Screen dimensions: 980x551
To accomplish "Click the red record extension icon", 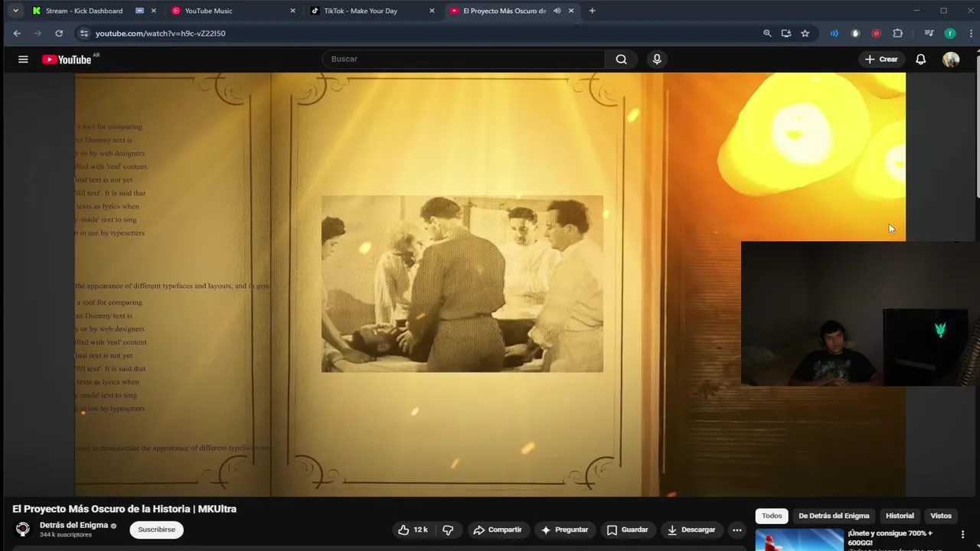I will [x=877, y=33].
